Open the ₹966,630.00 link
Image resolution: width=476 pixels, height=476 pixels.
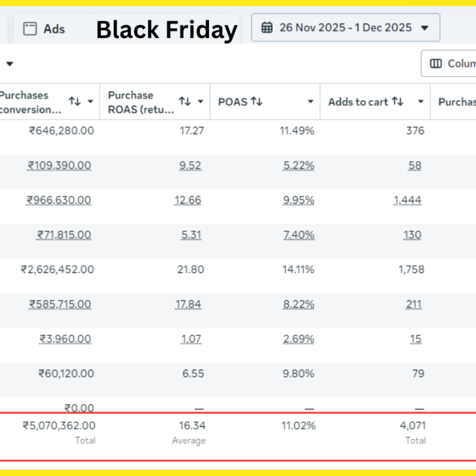59,201
